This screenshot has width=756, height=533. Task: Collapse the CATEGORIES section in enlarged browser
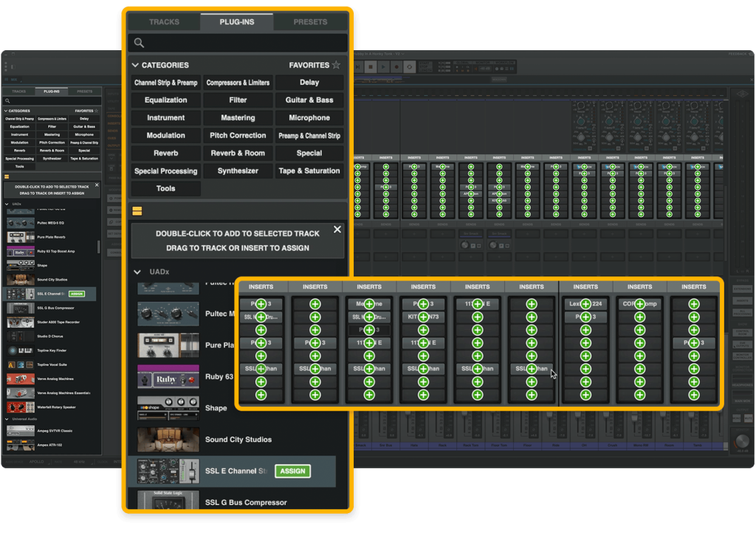[x=135, y=65]
